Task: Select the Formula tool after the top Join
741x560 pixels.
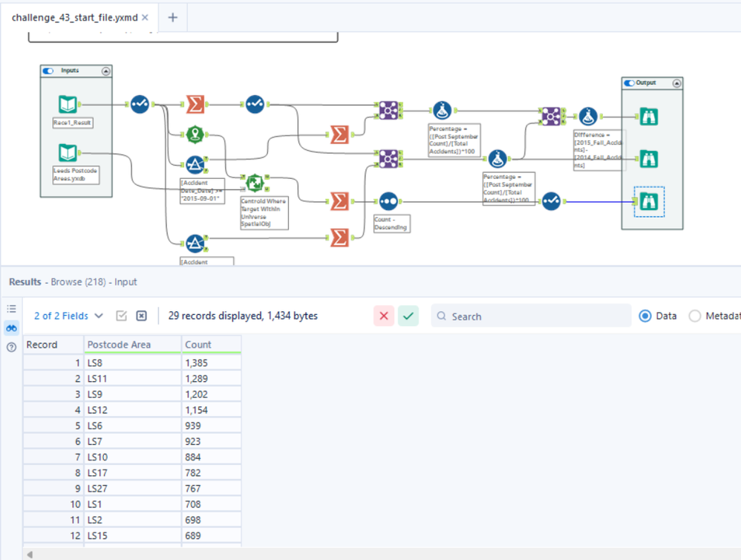Action: tap(443, 111)
